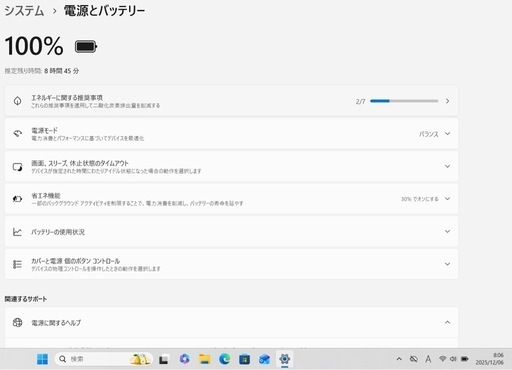
Task: Click the 2/7 energy progress bar
Action: [404, 101]
